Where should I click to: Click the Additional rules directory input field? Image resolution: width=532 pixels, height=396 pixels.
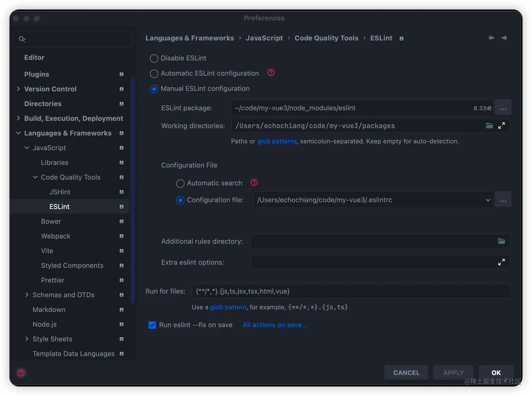380,241
